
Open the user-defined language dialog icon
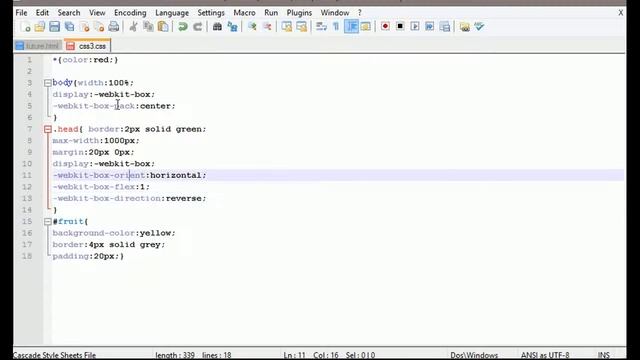point(366,27)
